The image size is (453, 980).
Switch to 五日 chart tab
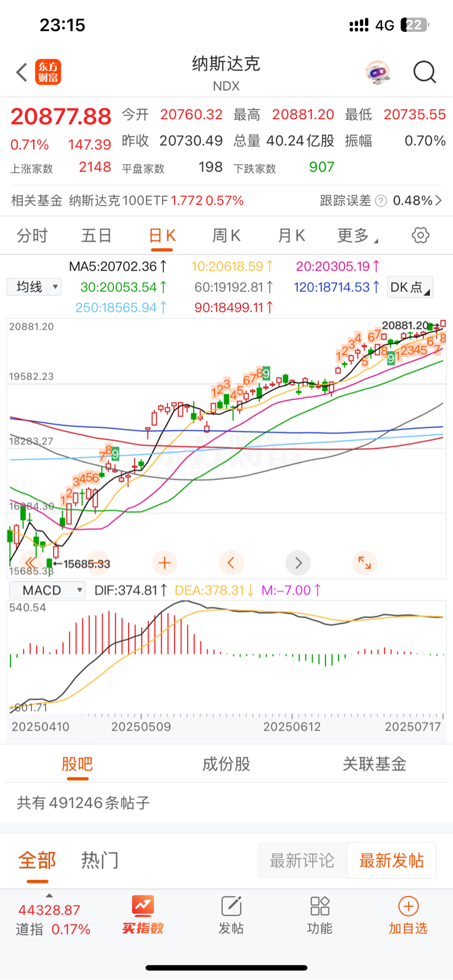coord(97,236)
